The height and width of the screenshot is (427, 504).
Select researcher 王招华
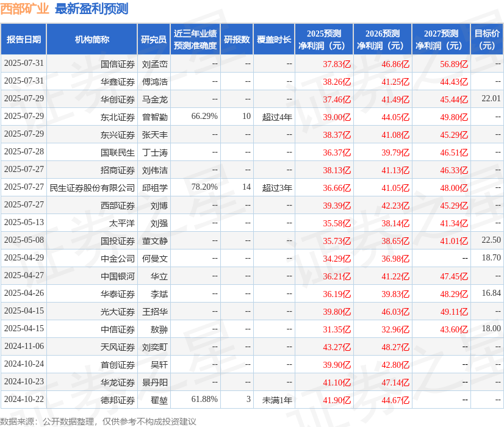pos(155,312)
